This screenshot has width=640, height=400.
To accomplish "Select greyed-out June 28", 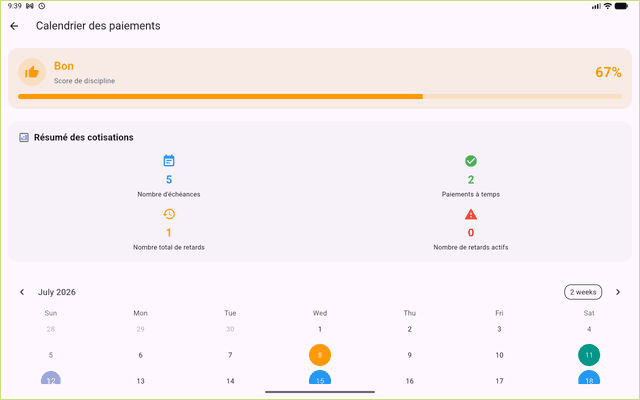I will (51, 329).
